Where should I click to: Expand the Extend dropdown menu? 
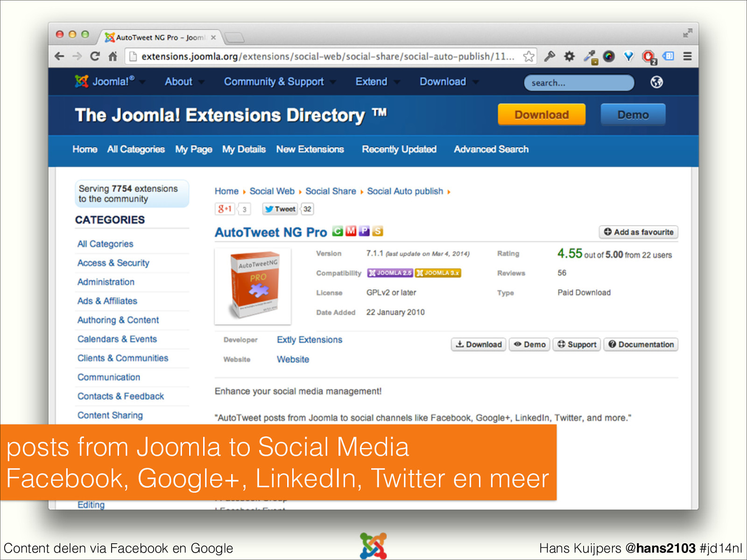click(396, 82)
